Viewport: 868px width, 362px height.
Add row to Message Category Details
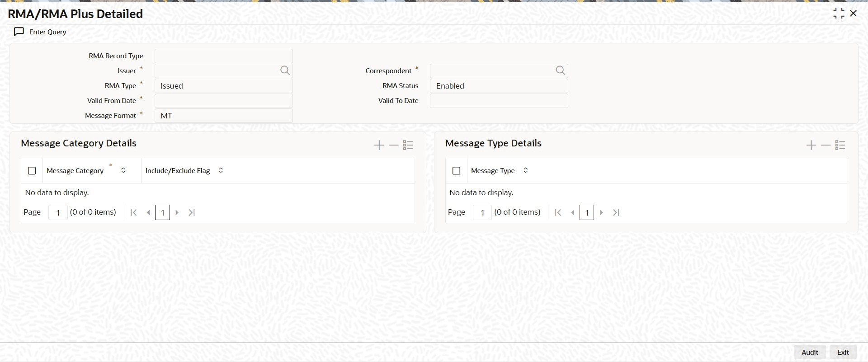click(x=379, y=145)
